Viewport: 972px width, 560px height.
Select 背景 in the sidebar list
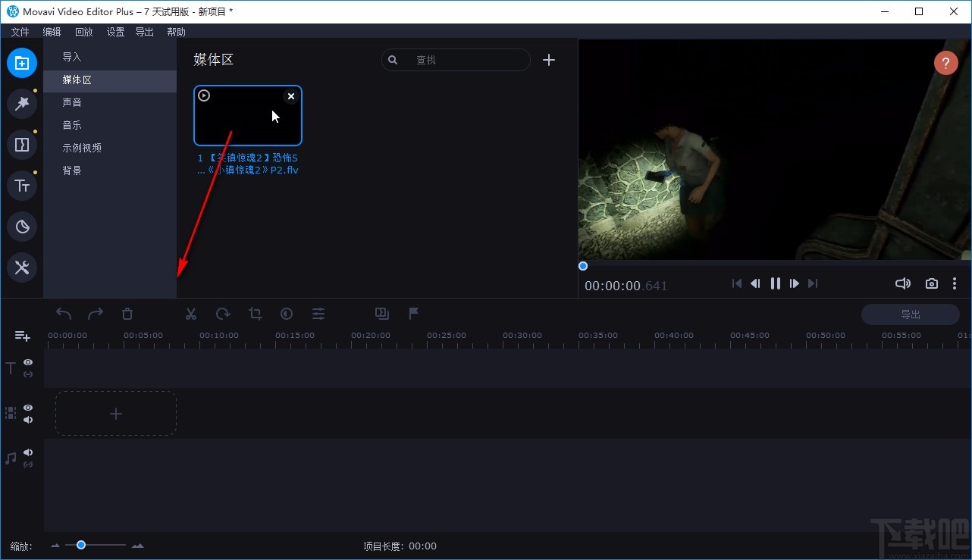[x=110, y=171]
